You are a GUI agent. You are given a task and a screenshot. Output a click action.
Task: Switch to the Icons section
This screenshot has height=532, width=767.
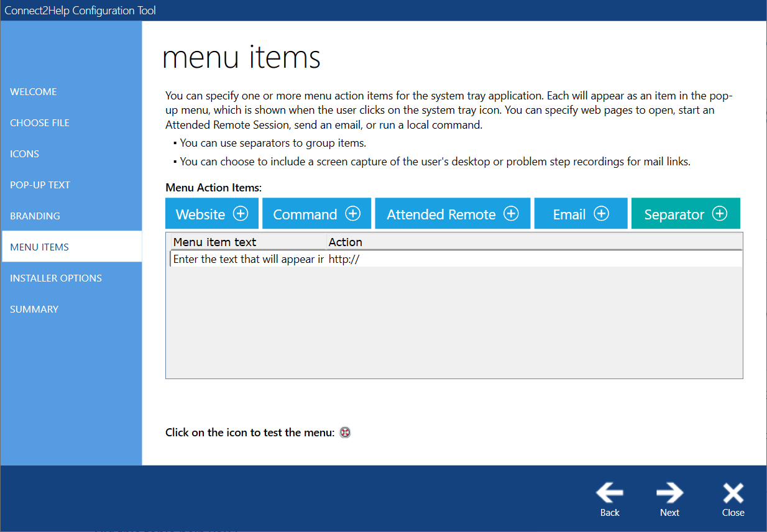tap(25, 154)
